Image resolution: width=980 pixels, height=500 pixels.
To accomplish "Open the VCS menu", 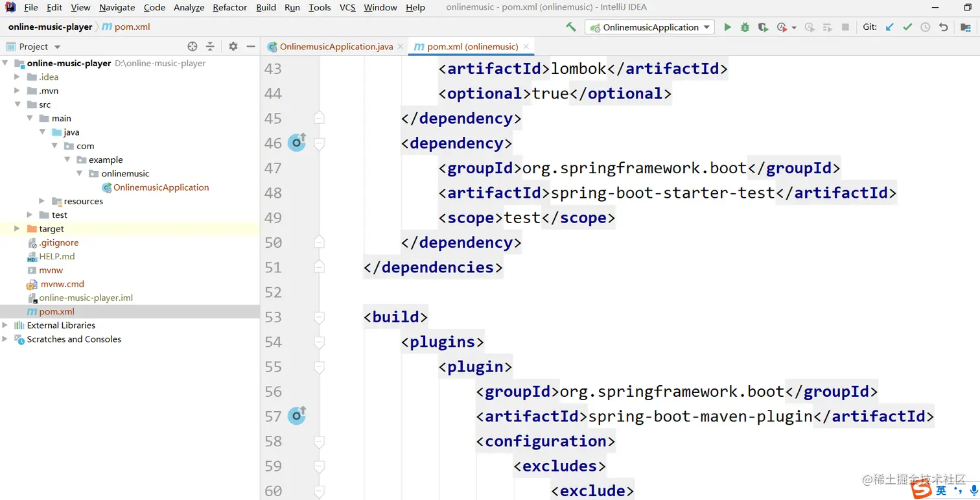I will pyautogui.click(x=347, y=8).
